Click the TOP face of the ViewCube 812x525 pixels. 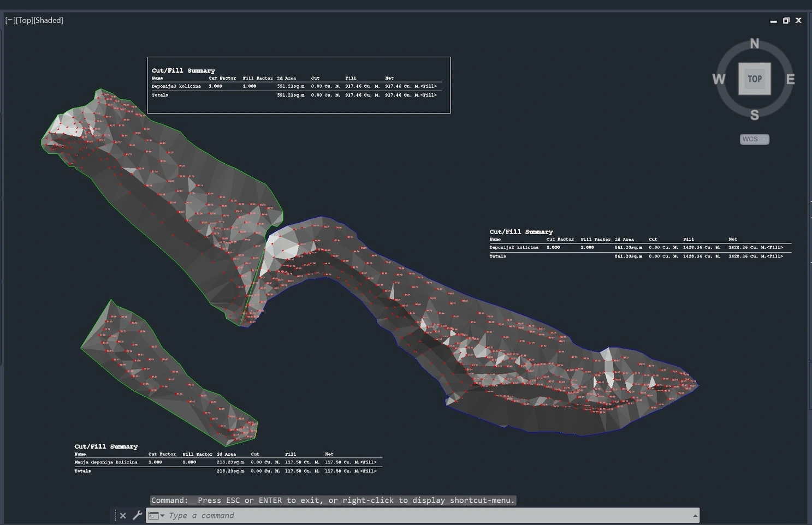(x=754, y=79)
